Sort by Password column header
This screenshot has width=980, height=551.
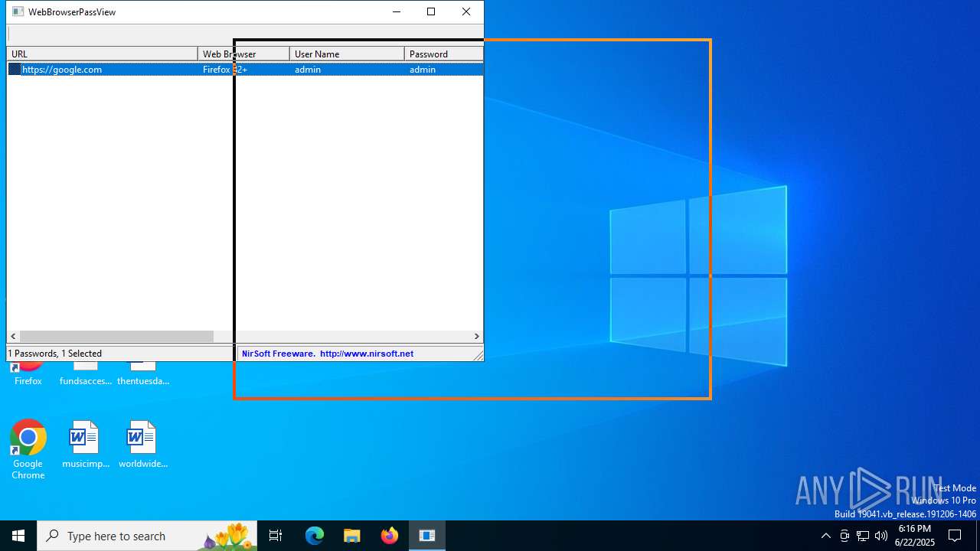click(444, 54)
